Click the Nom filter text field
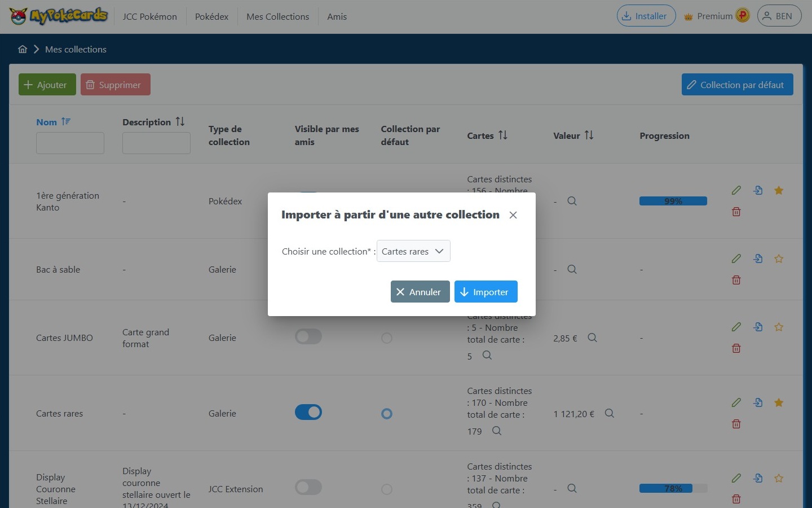The image size is (812, 508). [70, 143]
